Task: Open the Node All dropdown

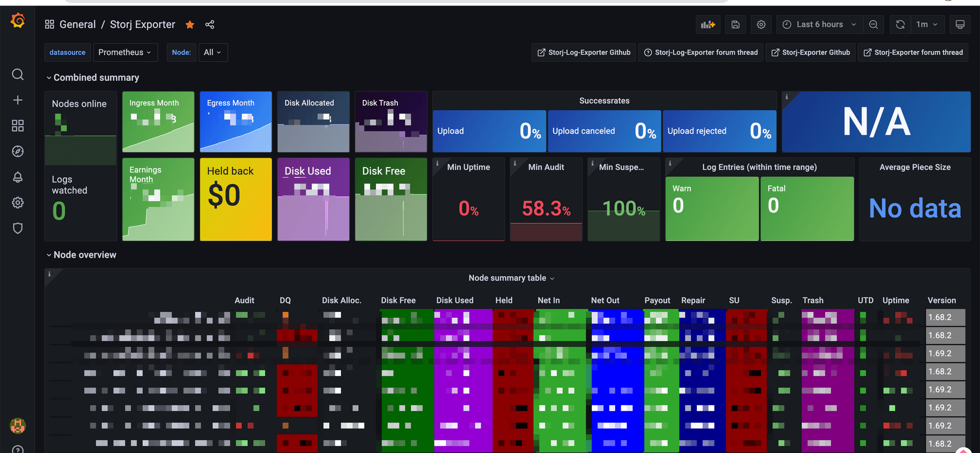Action: [x=213, y=52]
